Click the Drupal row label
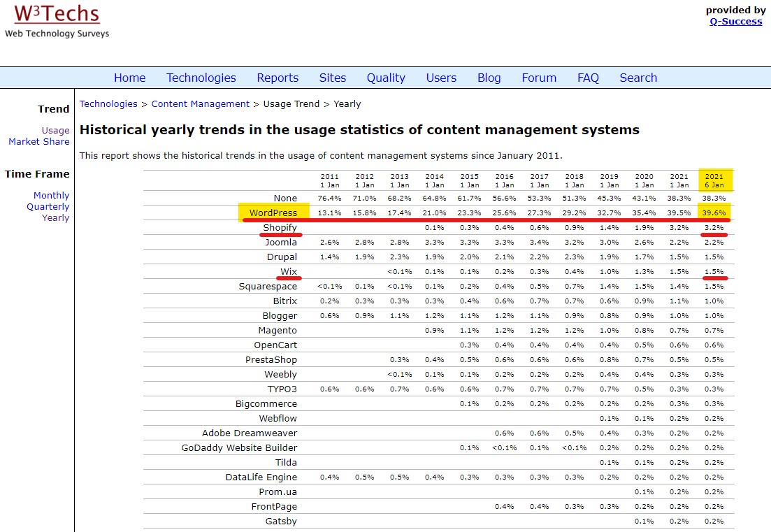771x532 pixels. 282,257
